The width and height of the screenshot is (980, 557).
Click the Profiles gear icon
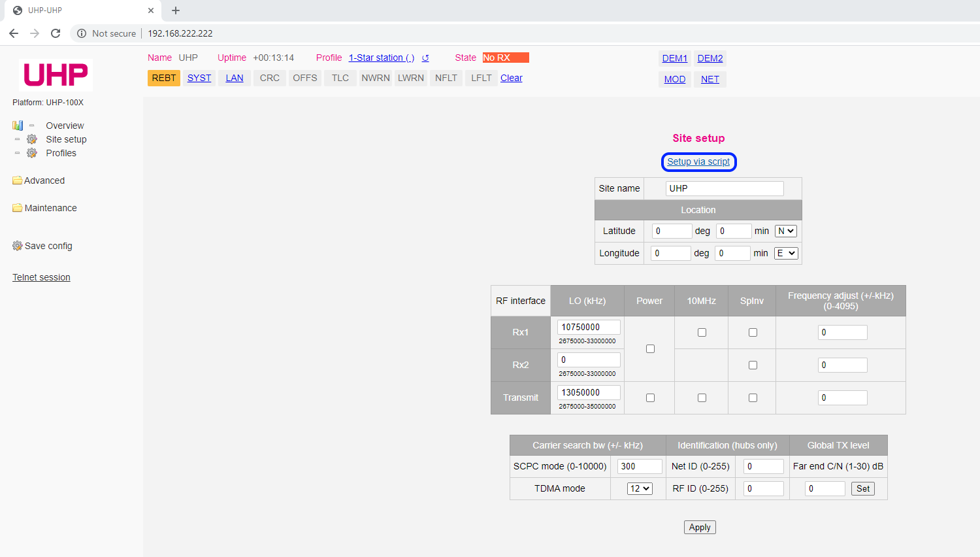pyautogui.click(x=32, y=153)
